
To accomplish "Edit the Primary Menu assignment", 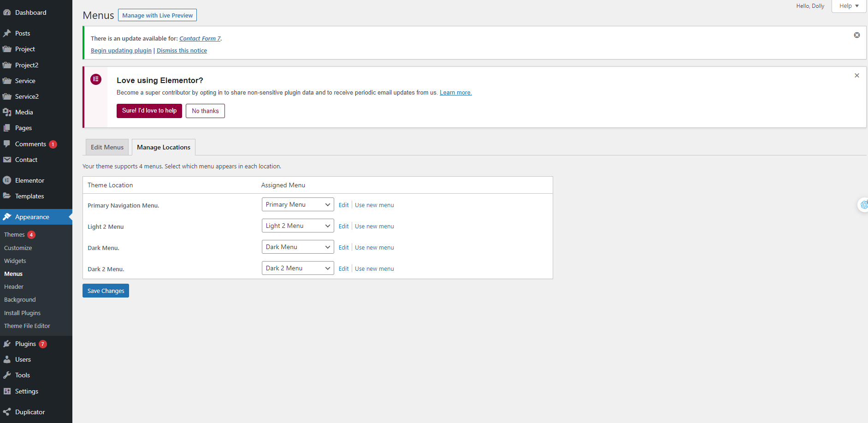I will [343, 205].
